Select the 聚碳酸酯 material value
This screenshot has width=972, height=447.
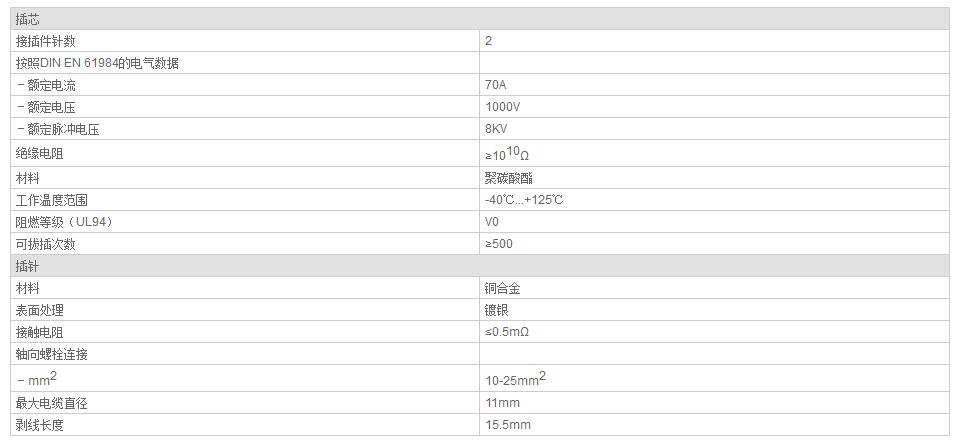(x=506, y=178)
